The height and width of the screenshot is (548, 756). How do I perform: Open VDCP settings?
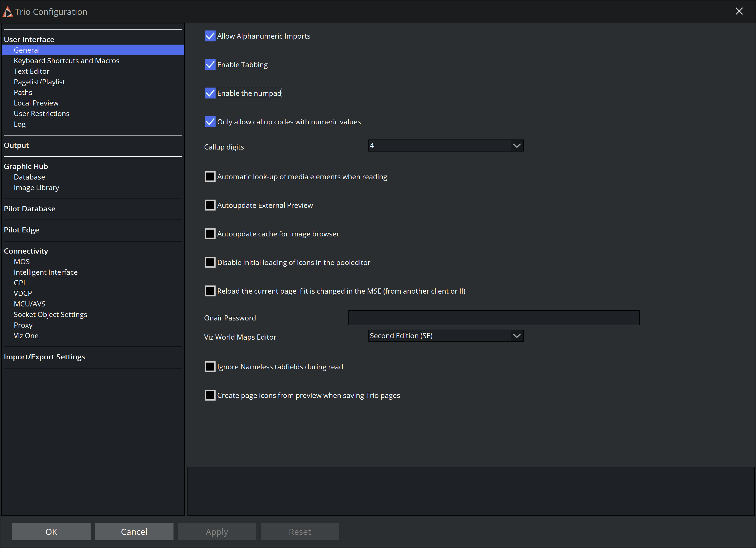[23, 293]
